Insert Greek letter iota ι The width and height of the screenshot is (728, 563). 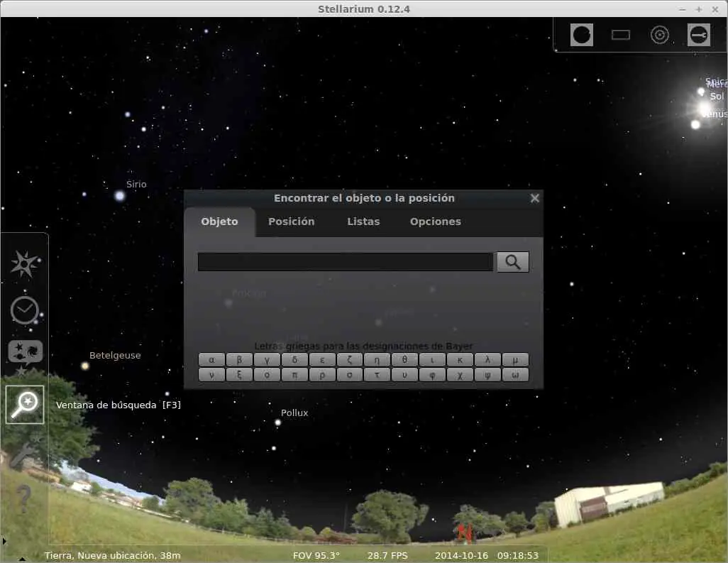[x=432, y=359]
